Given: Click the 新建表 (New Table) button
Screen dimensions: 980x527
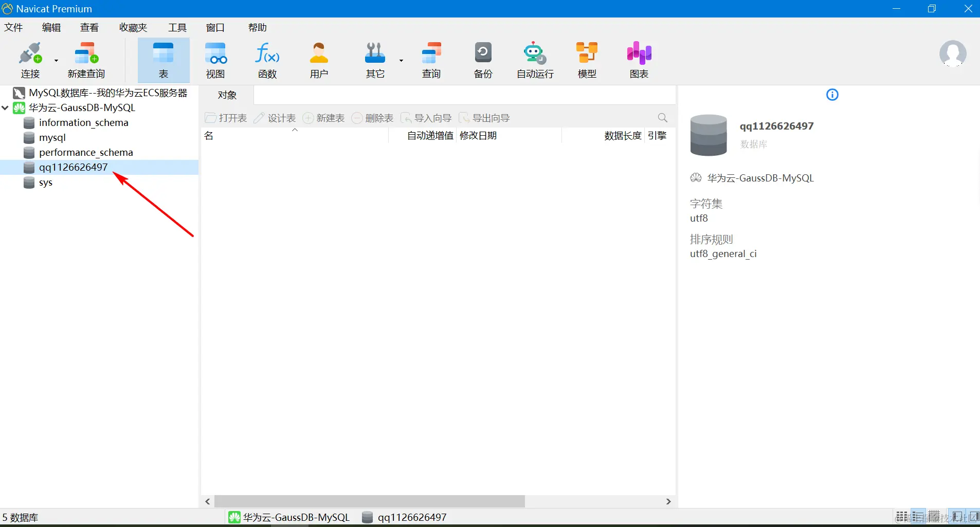Looking at the screenshot, I should (x=324, y=118).
